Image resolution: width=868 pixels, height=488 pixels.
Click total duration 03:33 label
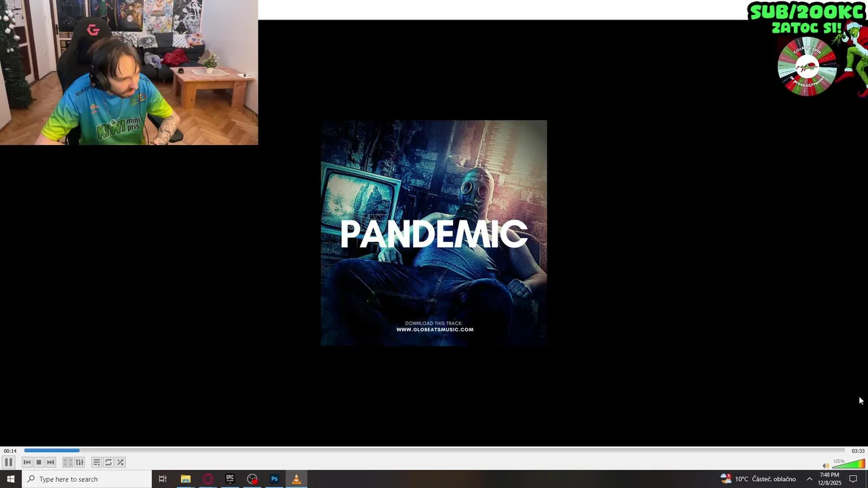coord(858,451)
